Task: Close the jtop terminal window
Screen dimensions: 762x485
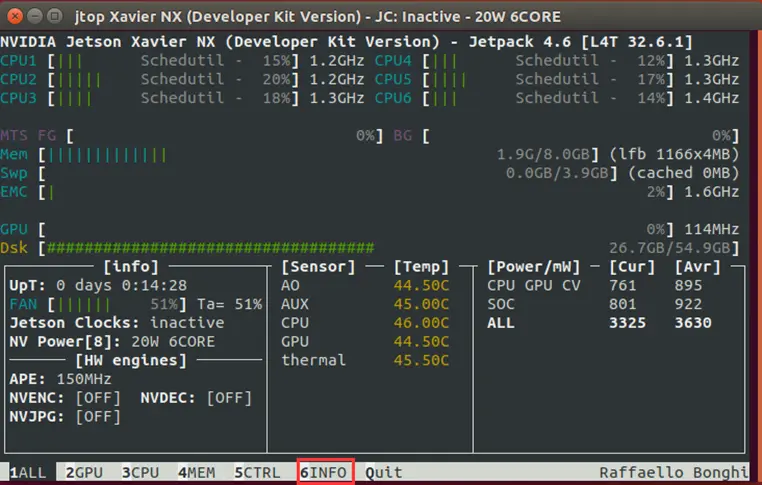Action: coord(15,16)
